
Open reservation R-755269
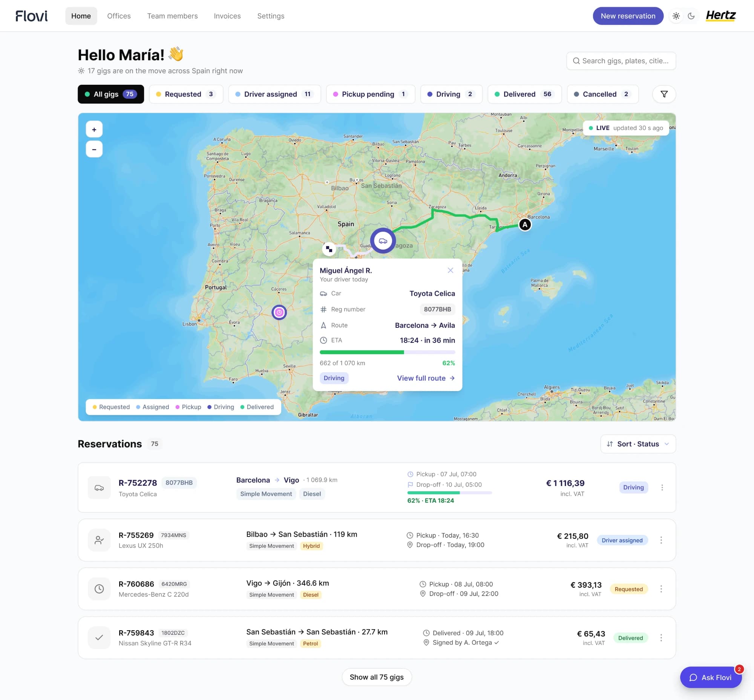pyautogui.click(x=376, y=540)
